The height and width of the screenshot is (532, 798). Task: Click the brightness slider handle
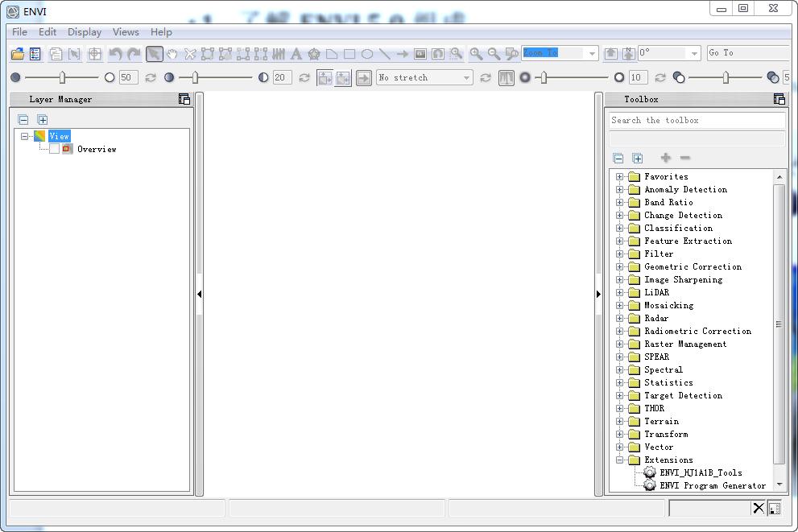62,77
